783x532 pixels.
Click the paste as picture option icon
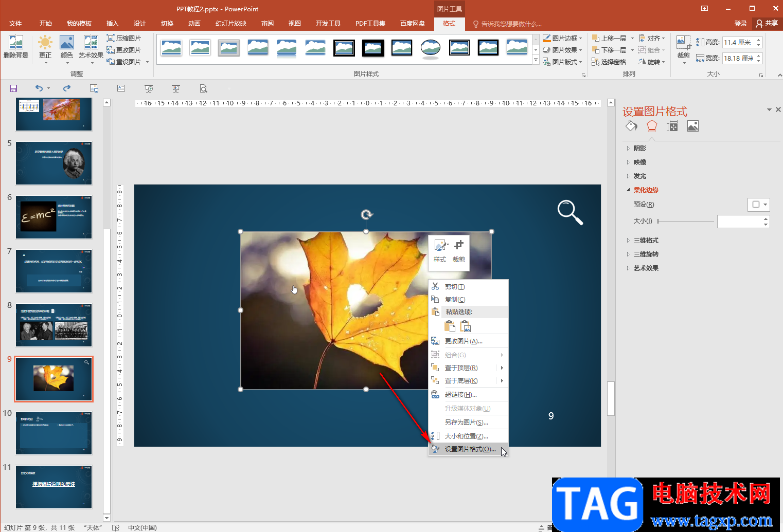(x=466, y=326)
